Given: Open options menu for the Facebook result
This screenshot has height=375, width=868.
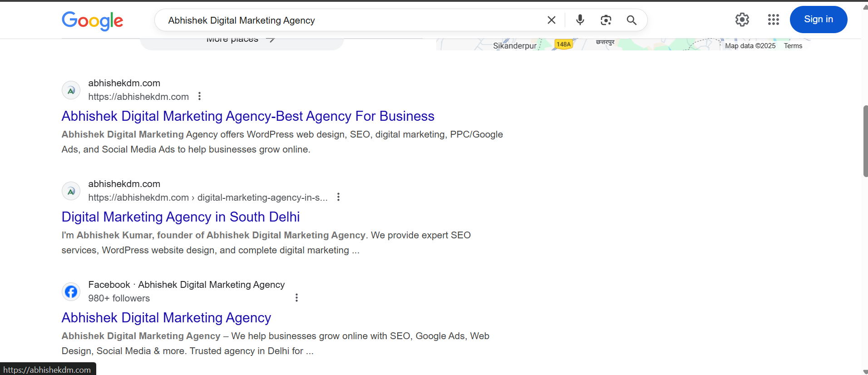Looking at the screenshot, I should coord(296,298).
